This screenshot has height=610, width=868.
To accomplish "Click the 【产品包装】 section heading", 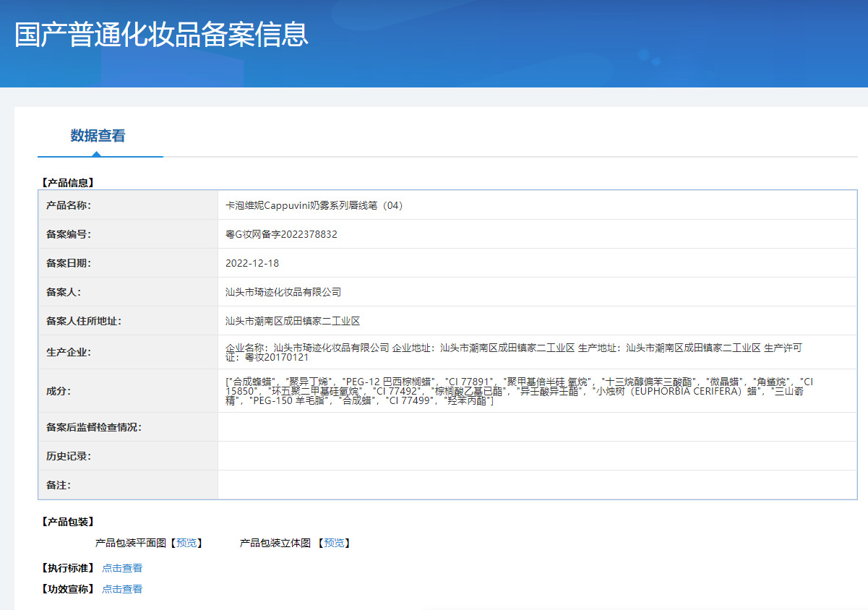I will coord(67,522).
